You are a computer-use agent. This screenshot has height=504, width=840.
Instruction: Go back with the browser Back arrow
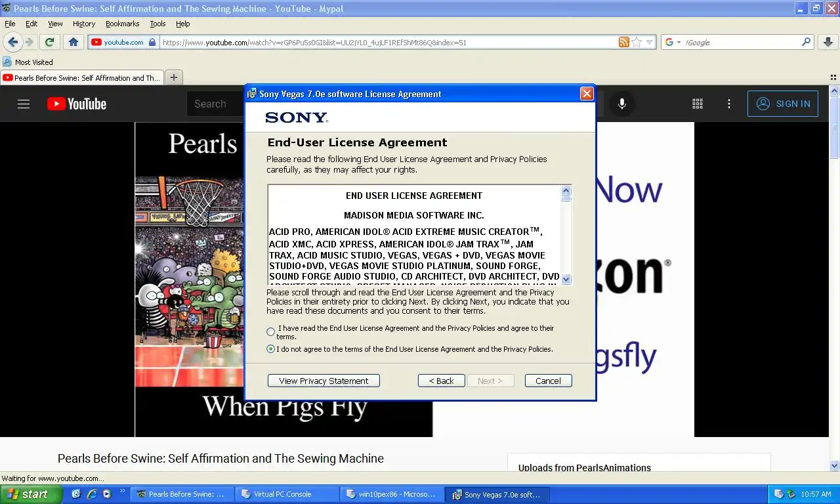click(12, 42)
